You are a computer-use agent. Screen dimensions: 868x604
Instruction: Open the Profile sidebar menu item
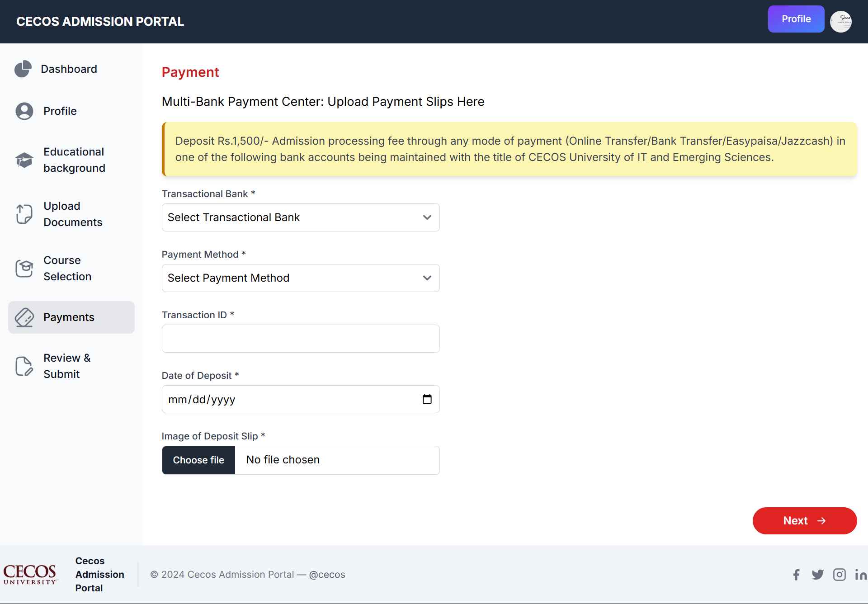coord(71,111)
